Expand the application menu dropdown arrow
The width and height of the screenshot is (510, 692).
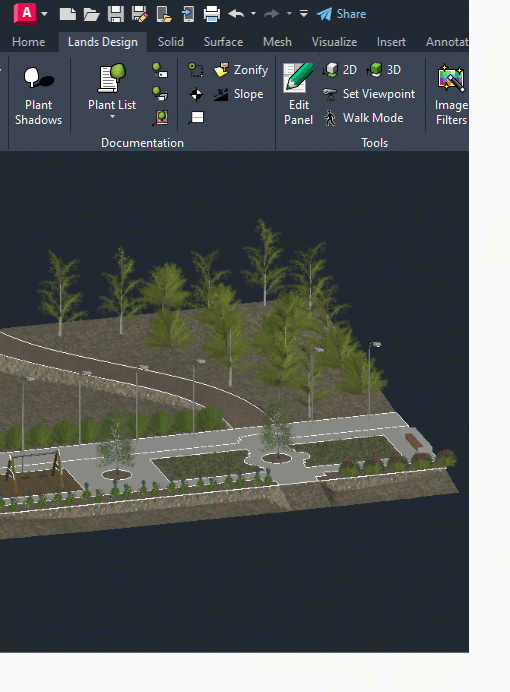[45, 14]
